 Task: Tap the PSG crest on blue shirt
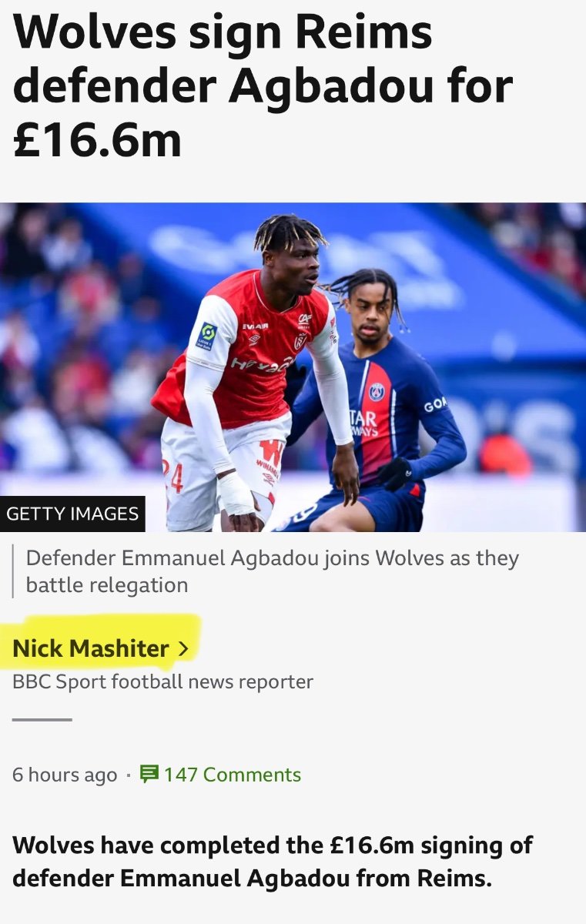tap(376, 391)
